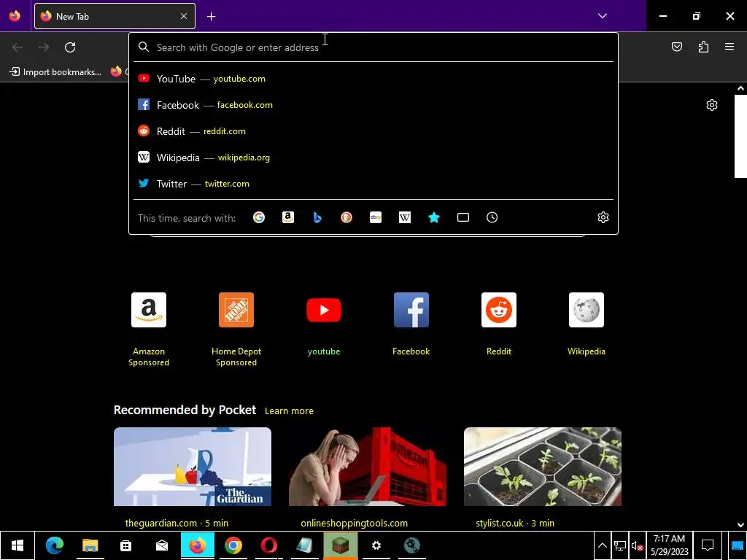This screenshot has height=560, width=747.
Task: Reload the current page
Action: pos(70,47)
